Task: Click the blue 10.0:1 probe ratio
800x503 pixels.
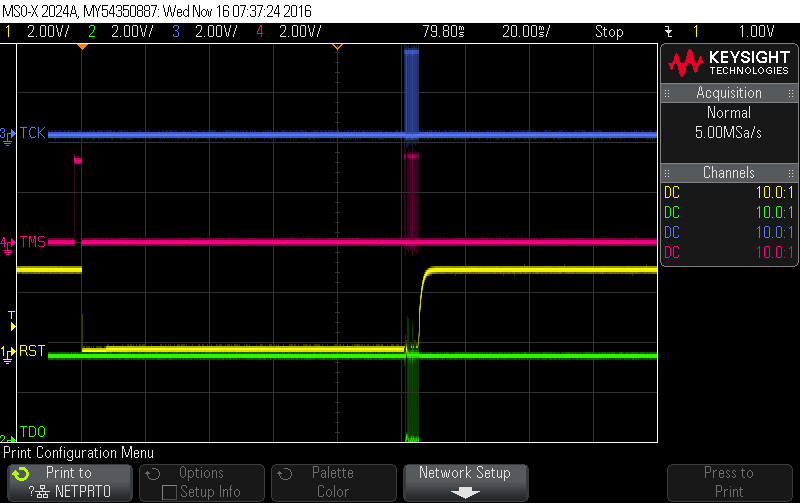Action: [x=774, y=233]
